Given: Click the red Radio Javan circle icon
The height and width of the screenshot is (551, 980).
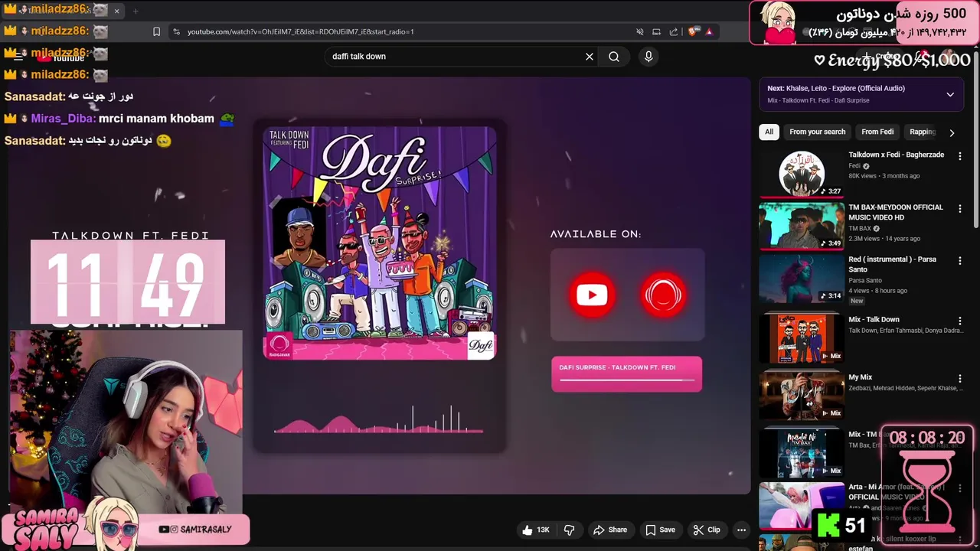Looking at the screenshot, I should coord(664,295).
